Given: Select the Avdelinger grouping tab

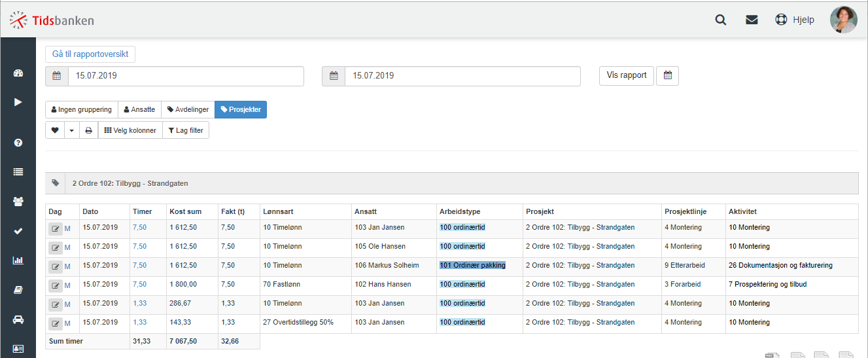Looking at the screenshot, I should 188,109.
